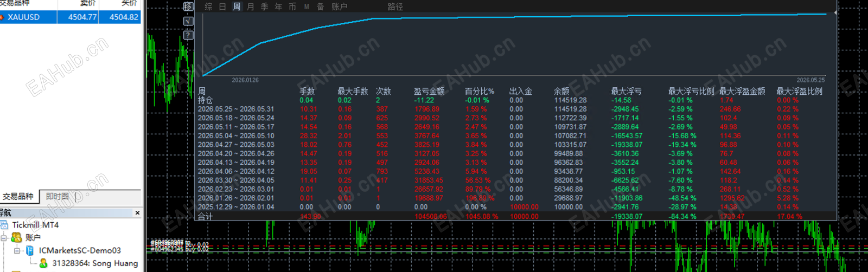The width and height of the screenshot is (868, 272).
Task: Switch to the 综 summary tab
Action: pyautogui.click(x=208, y=7)
